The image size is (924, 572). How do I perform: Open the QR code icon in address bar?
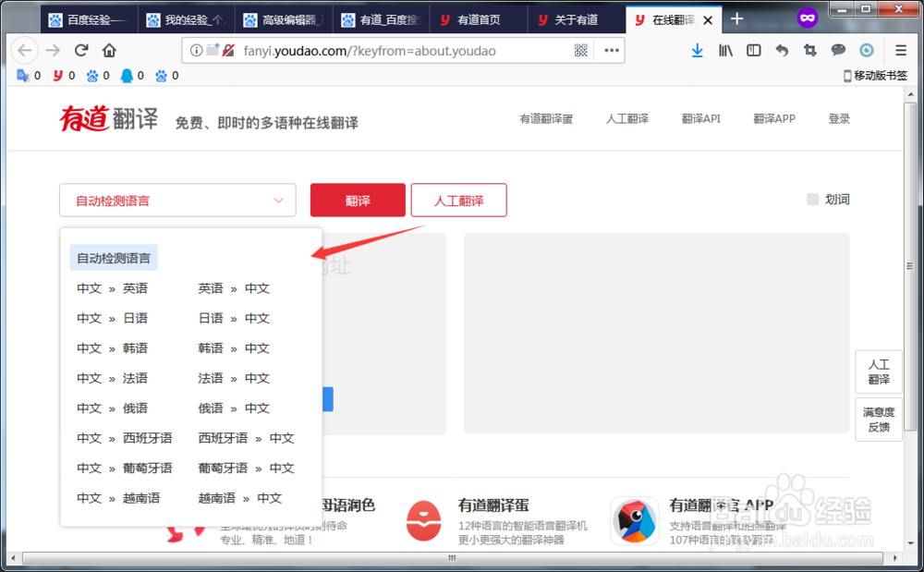coord(581,51)
